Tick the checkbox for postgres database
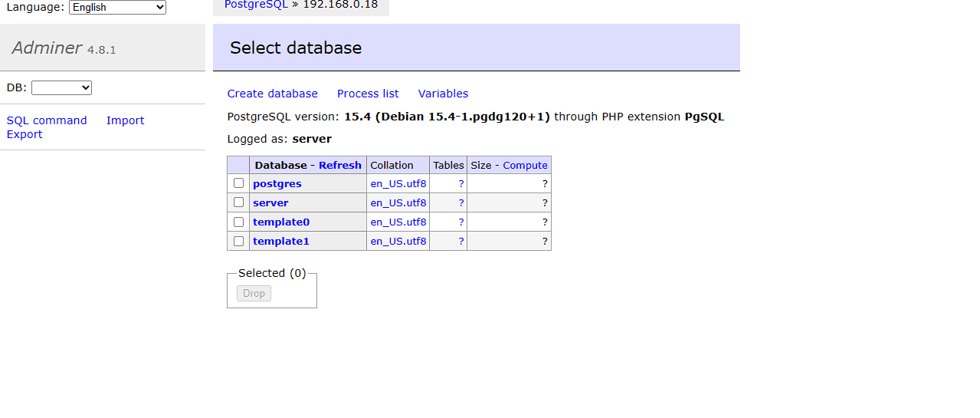Image resolution: width=980 pixels, height=418 pixels. pyautogui.click(x=238, y=183)
